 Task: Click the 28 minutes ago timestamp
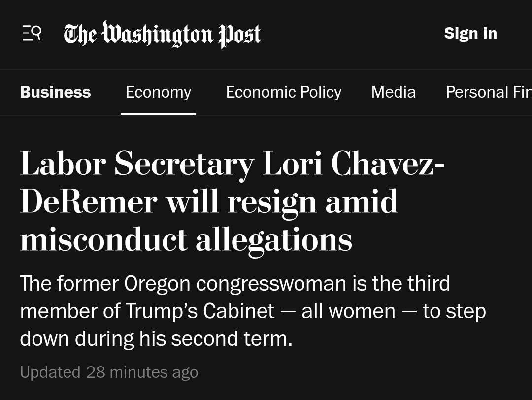point(142,372)
